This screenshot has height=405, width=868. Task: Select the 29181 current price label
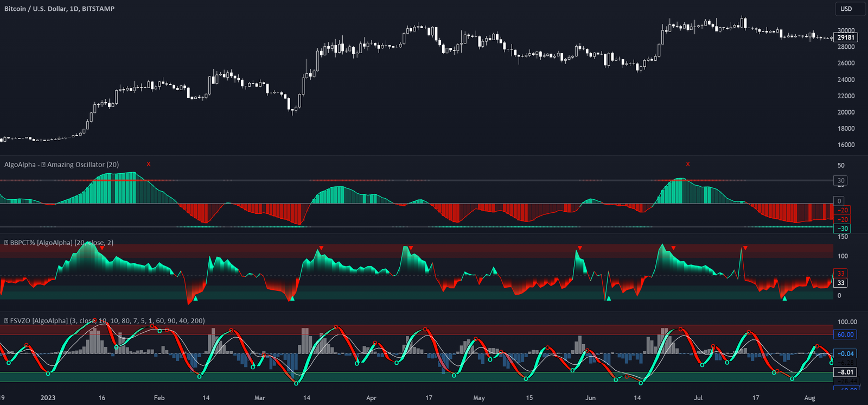(846, 37)
